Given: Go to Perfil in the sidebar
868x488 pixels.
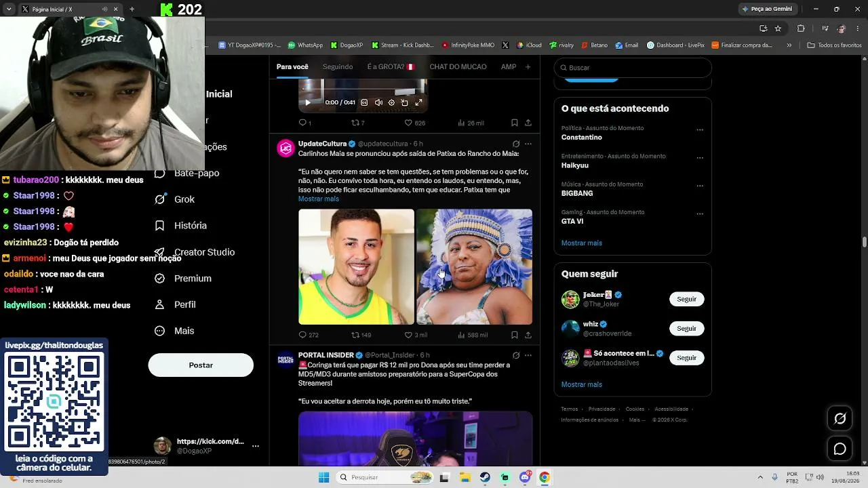Looking at the screenshot, I should (x=176, y=304).
